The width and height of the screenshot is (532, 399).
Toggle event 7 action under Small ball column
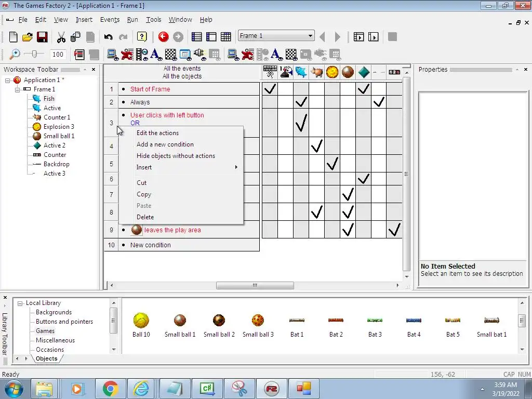(x=348, y=194)
